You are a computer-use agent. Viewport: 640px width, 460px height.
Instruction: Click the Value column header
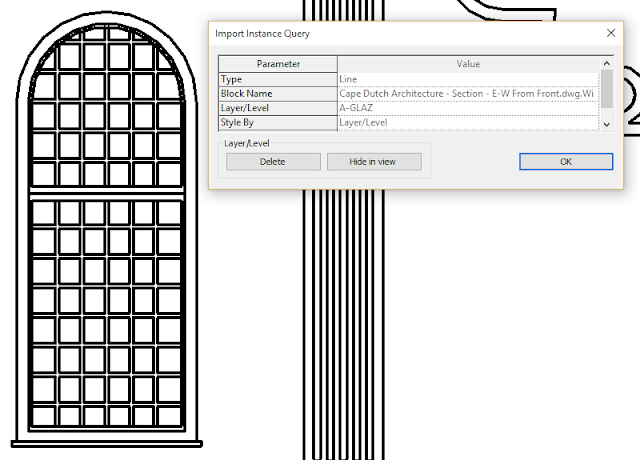tap(468, 64)
